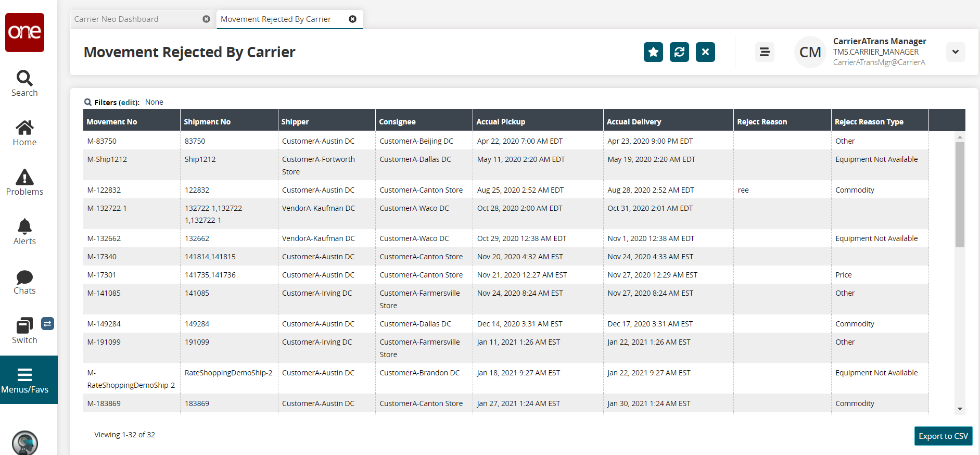
Task: Open the hamburger options menu in the header
Action: pyautogui.click(x=765, y=52)
